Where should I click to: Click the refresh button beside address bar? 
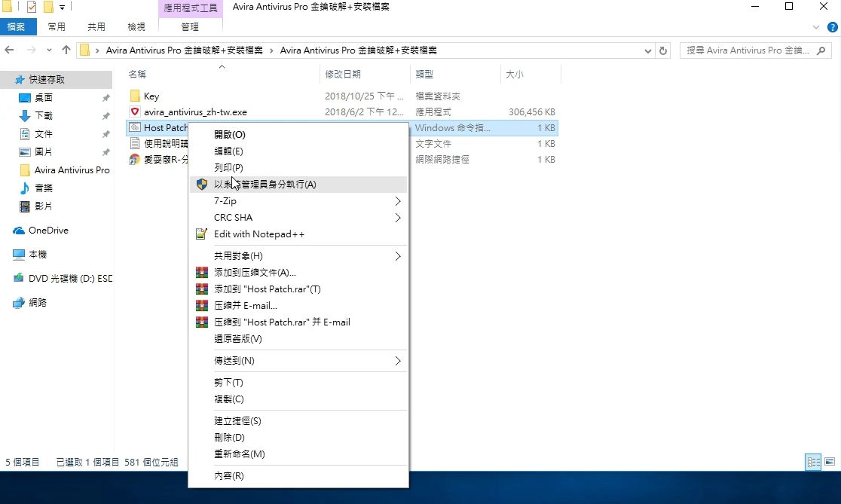point(663,50)
